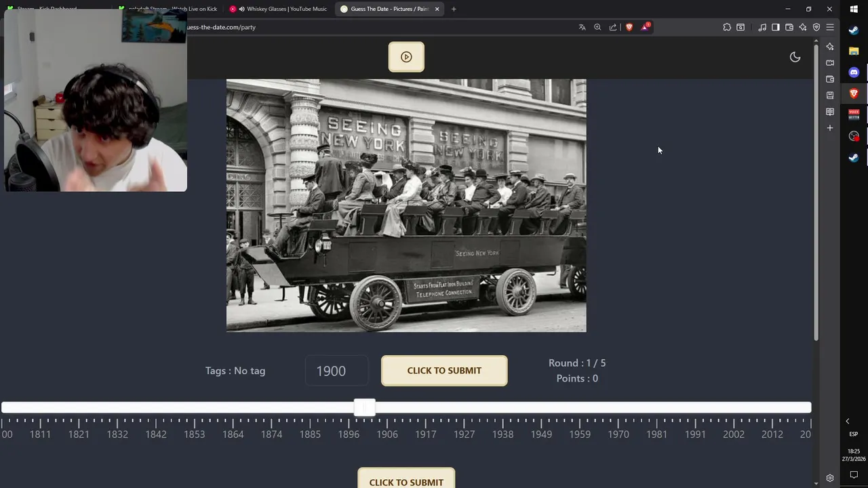Open a new tab with the plus button

click(454, 9)
